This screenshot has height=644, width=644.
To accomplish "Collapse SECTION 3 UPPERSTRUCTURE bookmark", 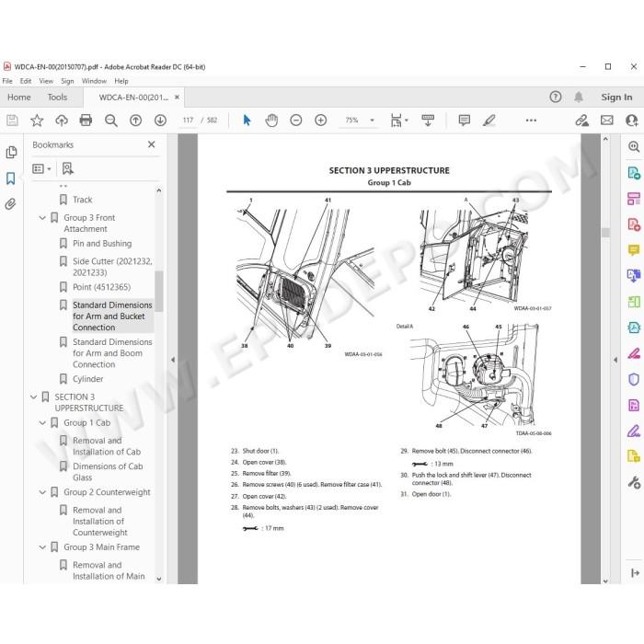I will coord(34,397).
